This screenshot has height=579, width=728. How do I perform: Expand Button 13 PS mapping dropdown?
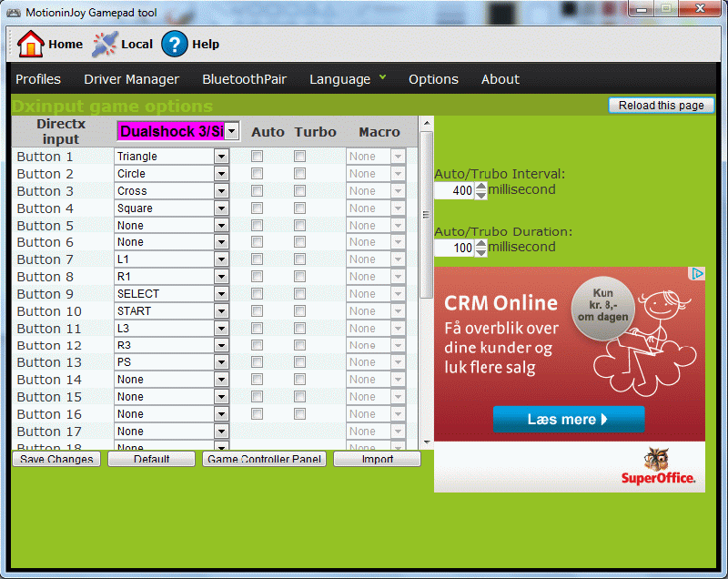click(x=172, y=362)
